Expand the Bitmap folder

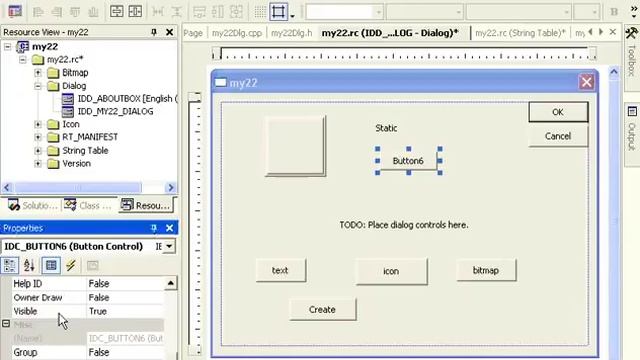point(38,73)
